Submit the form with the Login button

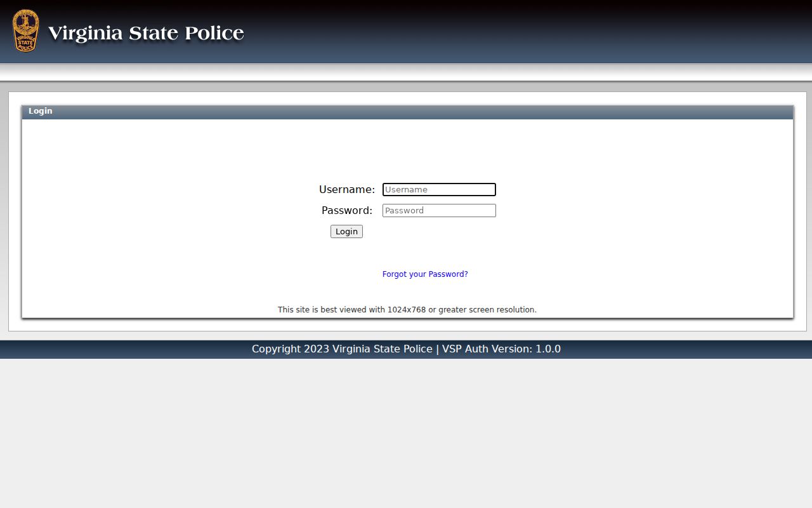coord(346,231)
